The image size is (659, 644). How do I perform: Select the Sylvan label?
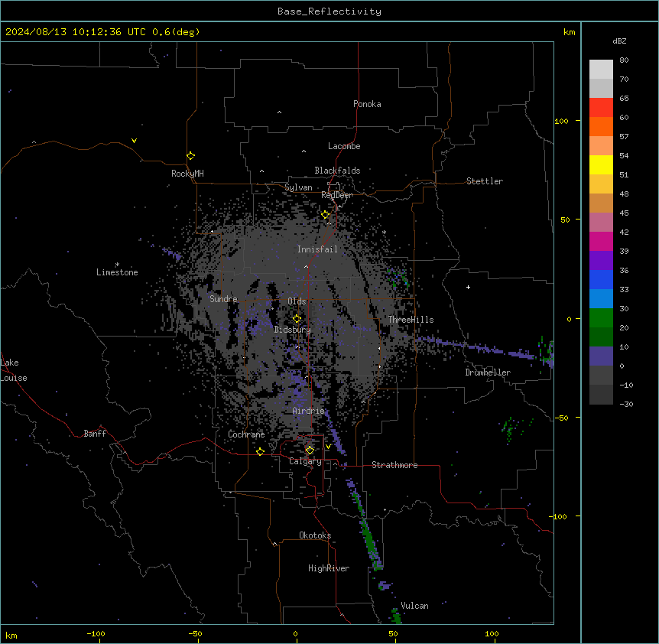click(x=298, y=187)
